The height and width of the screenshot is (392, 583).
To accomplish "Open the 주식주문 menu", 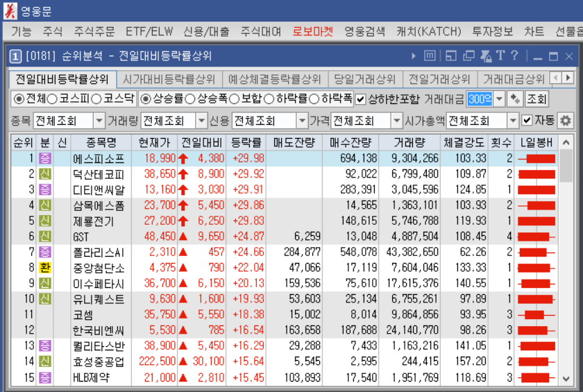I will click(x=94, y=32).
